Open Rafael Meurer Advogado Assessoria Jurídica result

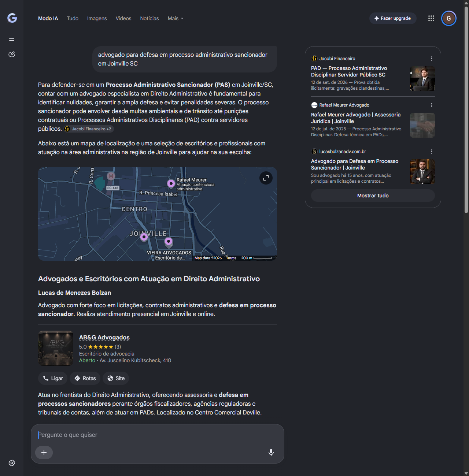pyautogui.click(x=356, y=118)
